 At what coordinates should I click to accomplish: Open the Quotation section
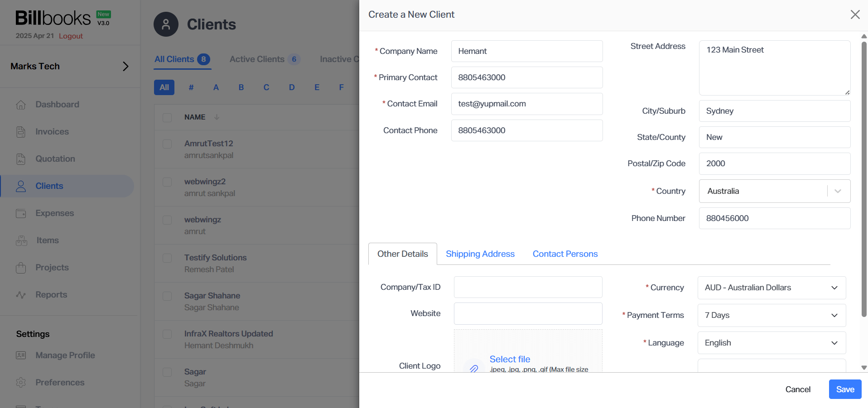pyautogui.click(x=55, y=159)
